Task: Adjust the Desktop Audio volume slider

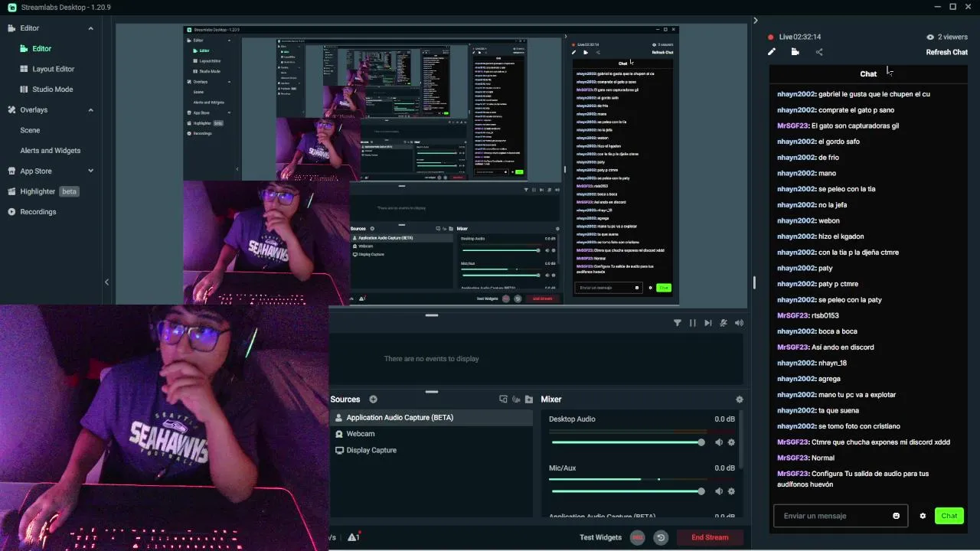Action: (627, 442)
